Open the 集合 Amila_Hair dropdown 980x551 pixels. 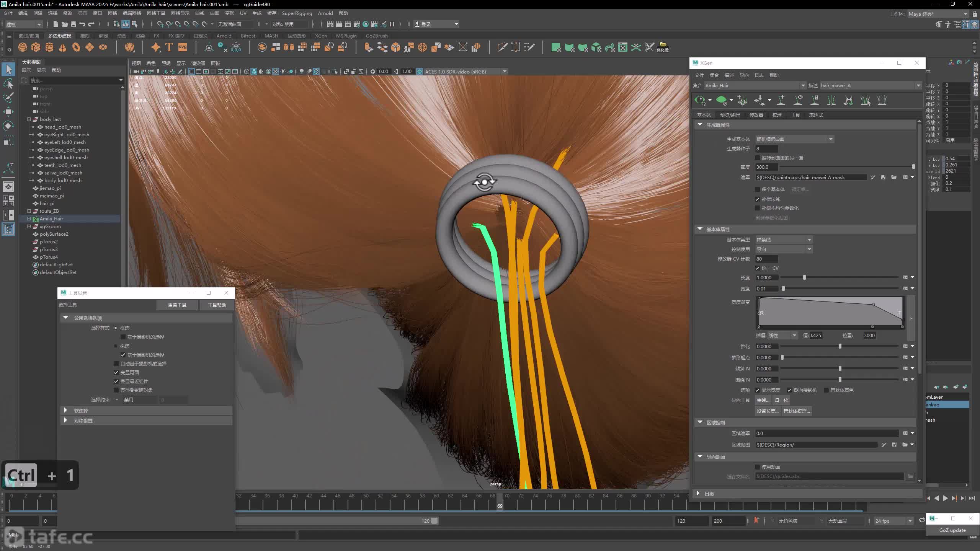tap(755, 86)
